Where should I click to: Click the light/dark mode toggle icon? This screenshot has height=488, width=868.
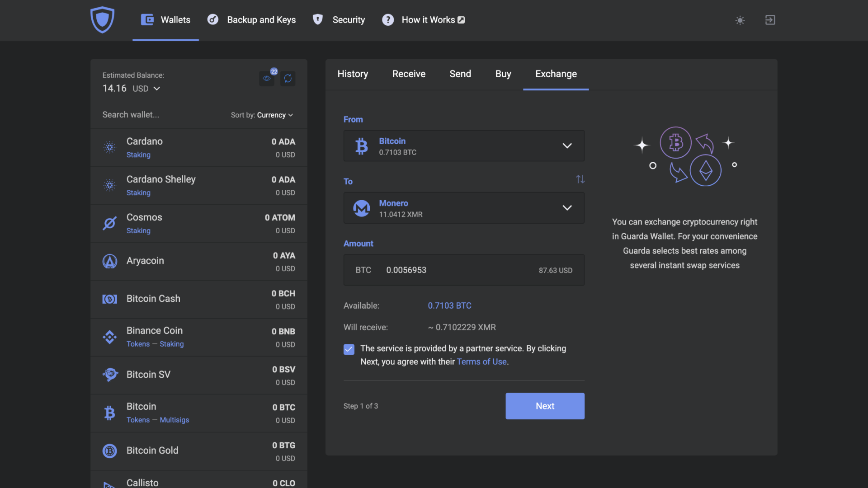click(741, 20)
